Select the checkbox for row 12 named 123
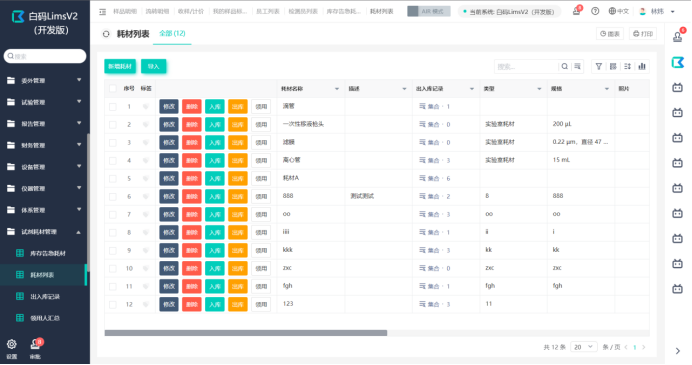 click(113, 305)
